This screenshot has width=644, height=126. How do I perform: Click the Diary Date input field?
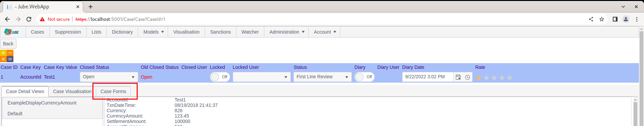(x=428, y=77)
